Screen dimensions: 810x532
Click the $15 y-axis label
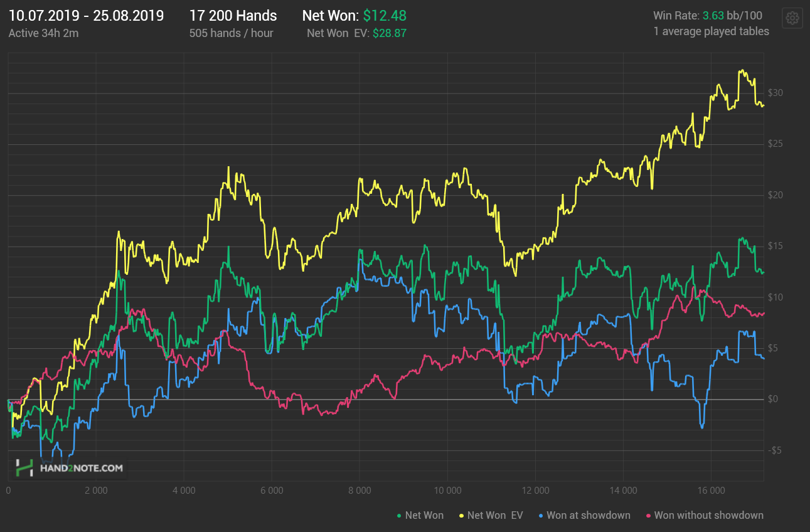pos(775,246)
